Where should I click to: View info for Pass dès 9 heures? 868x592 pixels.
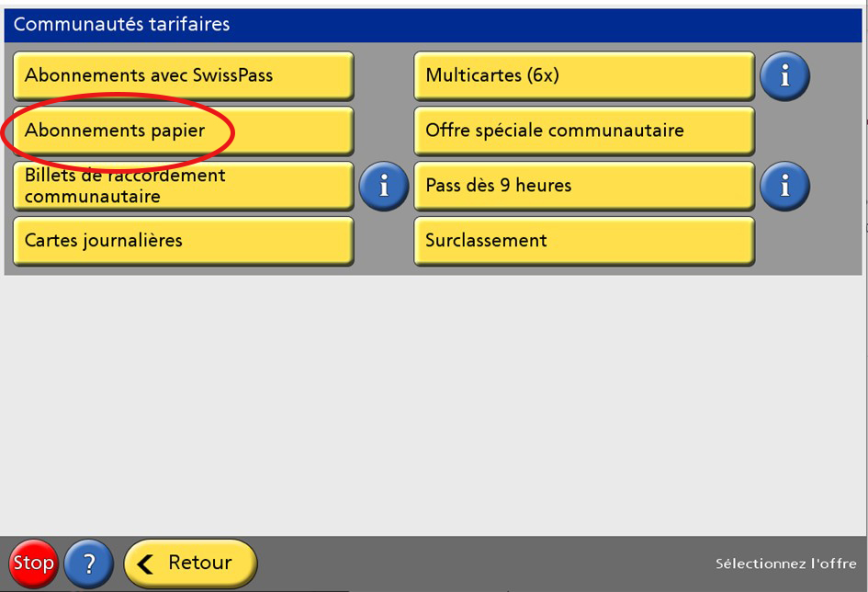click(784, 187)
